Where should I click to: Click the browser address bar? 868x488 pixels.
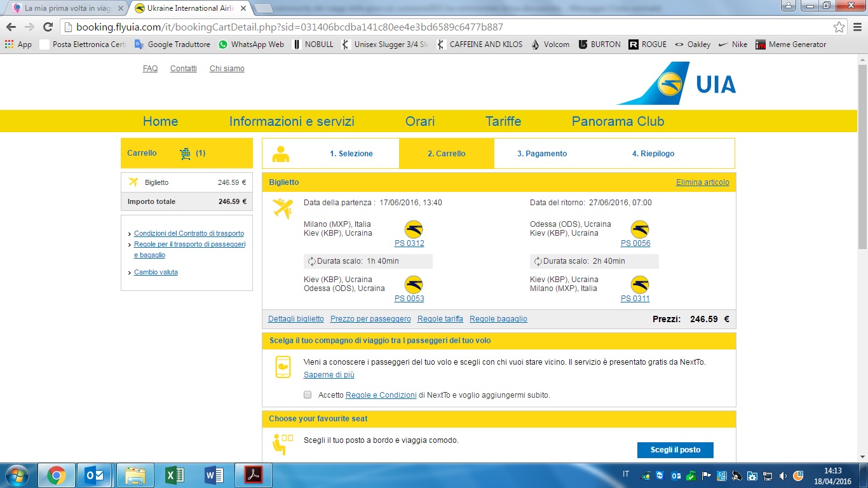[x=445, y=27]
